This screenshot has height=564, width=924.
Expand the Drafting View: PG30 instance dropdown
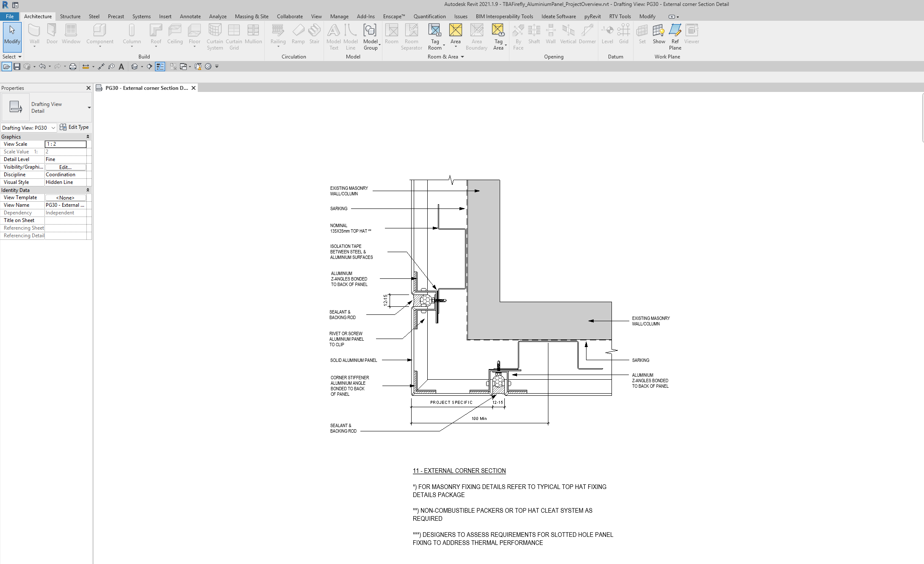pos(53,128)
